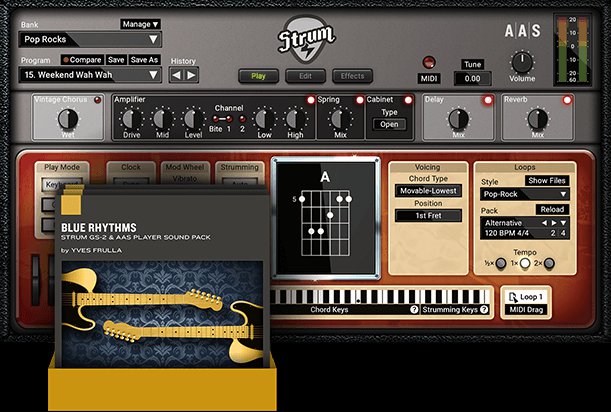Click the Tune label button
611x412 pixels.
[x=473, y=64]
